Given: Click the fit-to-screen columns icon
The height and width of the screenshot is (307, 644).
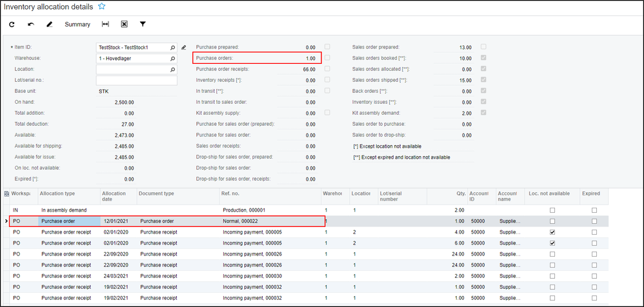Looking at the screenshot, I should (105, 25).
